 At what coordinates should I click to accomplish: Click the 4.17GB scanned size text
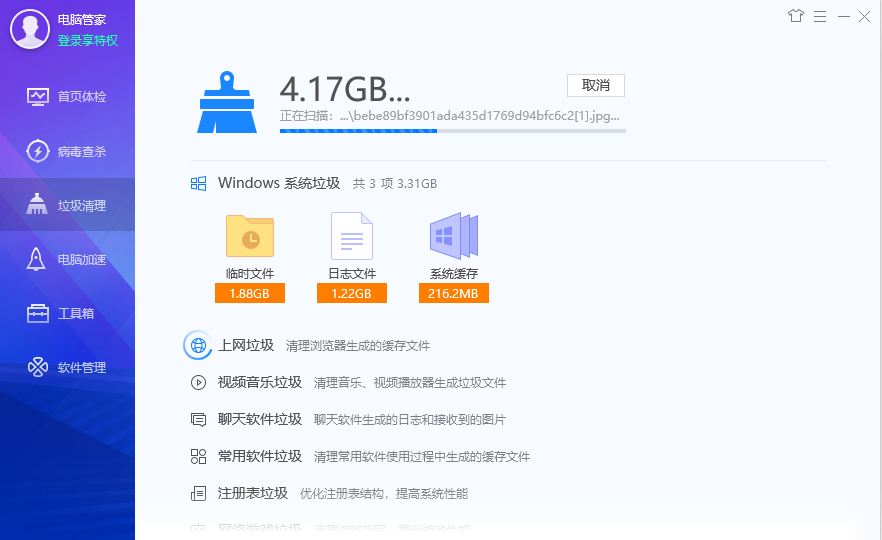[x=345, y=89]
